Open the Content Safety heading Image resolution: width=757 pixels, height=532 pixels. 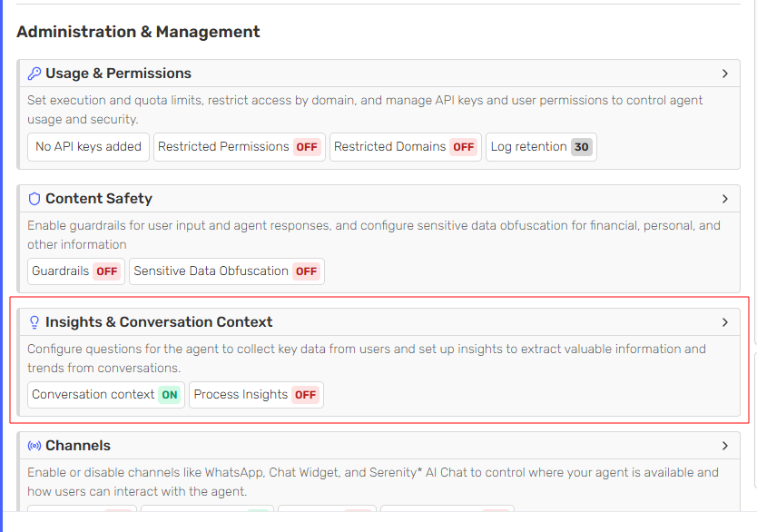point(99,199)
